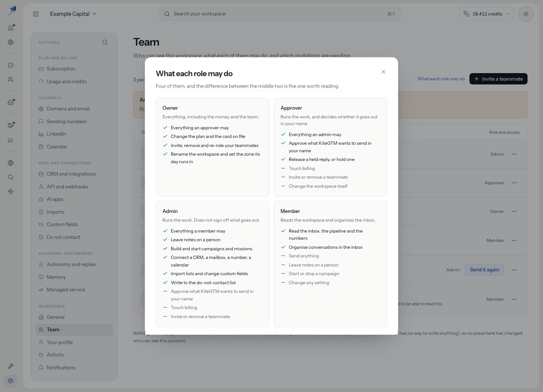Click the text Organise conversations in the inbox

[326, 247]
